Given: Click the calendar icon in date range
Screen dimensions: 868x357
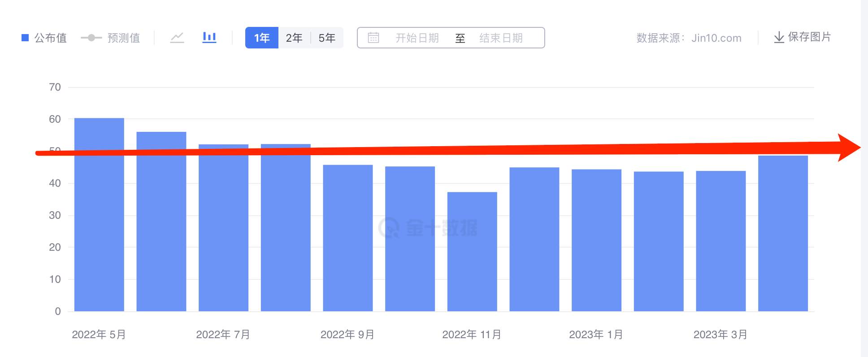Looking at the screenshot, I should [373, 38].
